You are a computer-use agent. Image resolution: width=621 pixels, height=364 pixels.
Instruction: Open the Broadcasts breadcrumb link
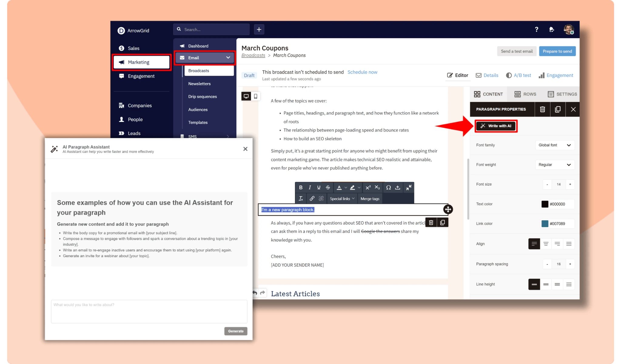[x=253, y=55]
